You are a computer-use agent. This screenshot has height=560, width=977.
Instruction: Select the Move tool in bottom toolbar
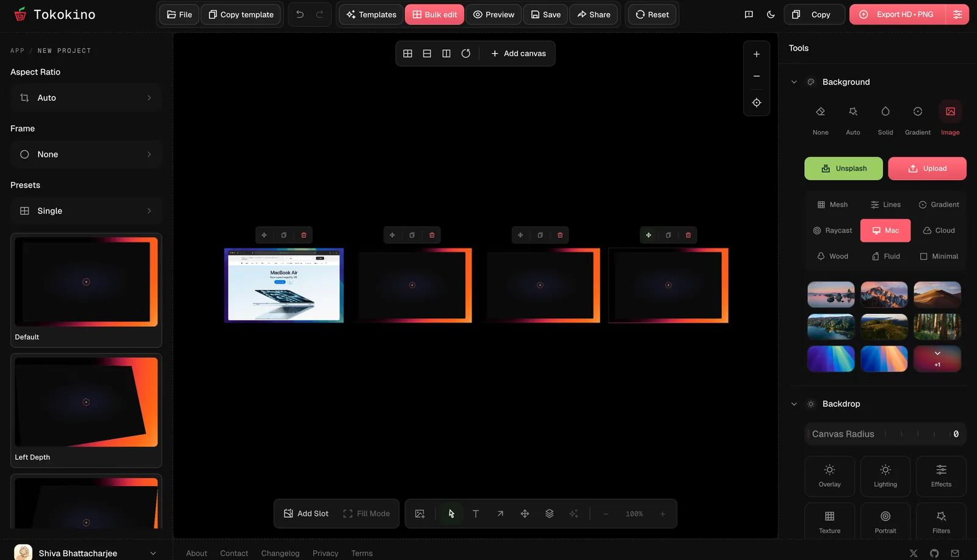pos(525,514)
